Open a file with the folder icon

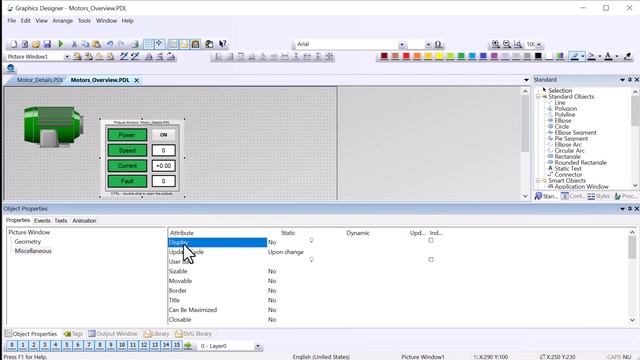pyautogui.click(x=36, y=44)
